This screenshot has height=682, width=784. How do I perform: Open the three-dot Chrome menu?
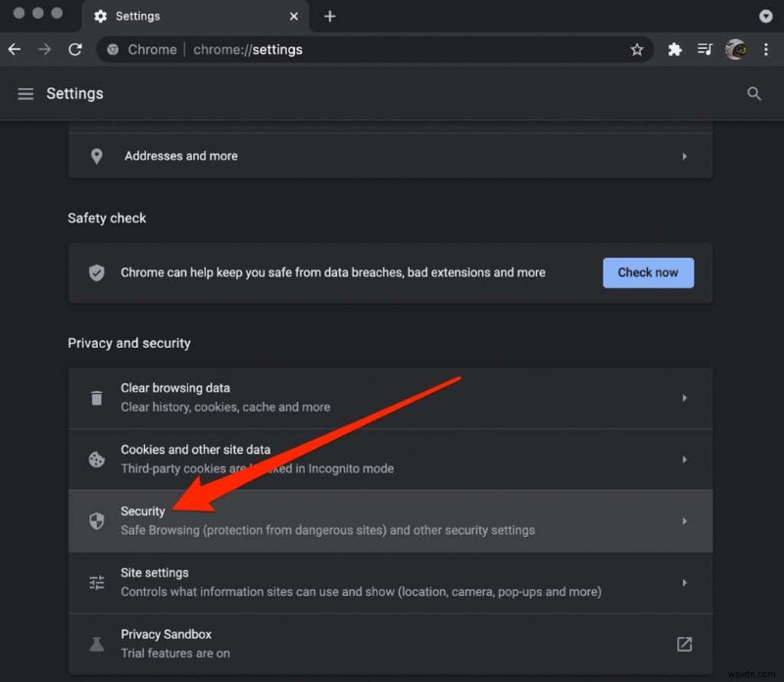pos(767,49)
